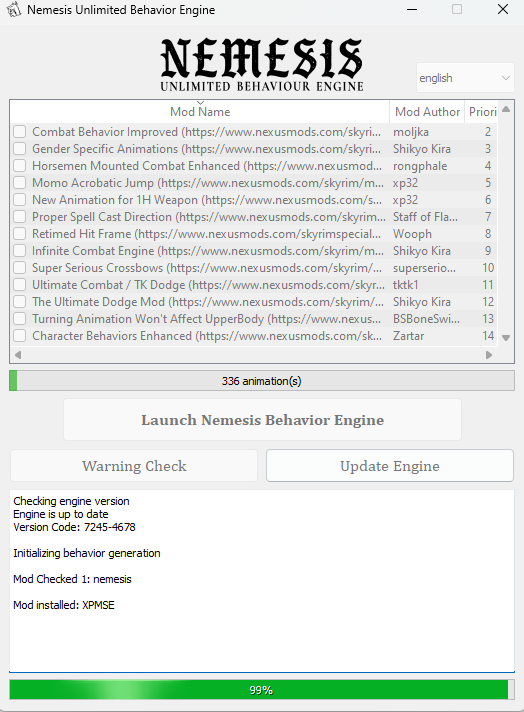Click priority value 2
This screenshot has height=712, width=524.
click(488, 132)
